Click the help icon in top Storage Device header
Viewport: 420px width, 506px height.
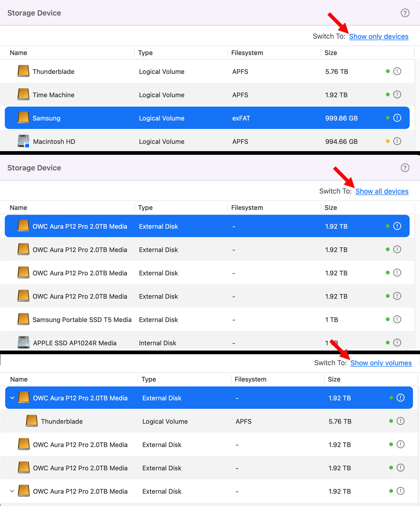point(405,13)
